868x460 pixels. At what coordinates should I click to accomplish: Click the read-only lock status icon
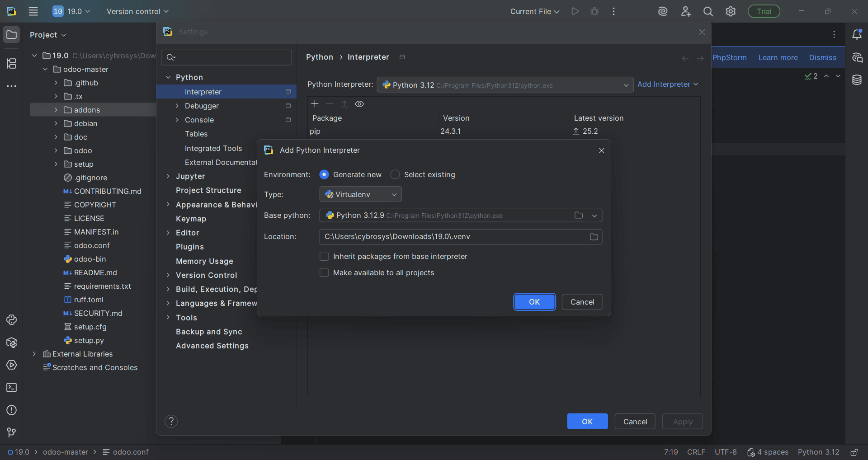(854, 452)
